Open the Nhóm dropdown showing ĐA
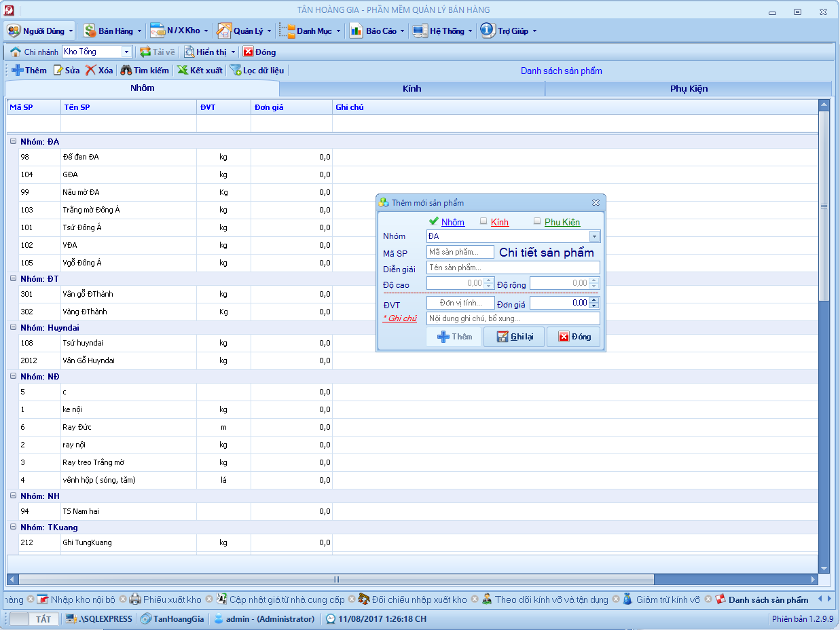840x630 pixels. 594,236
